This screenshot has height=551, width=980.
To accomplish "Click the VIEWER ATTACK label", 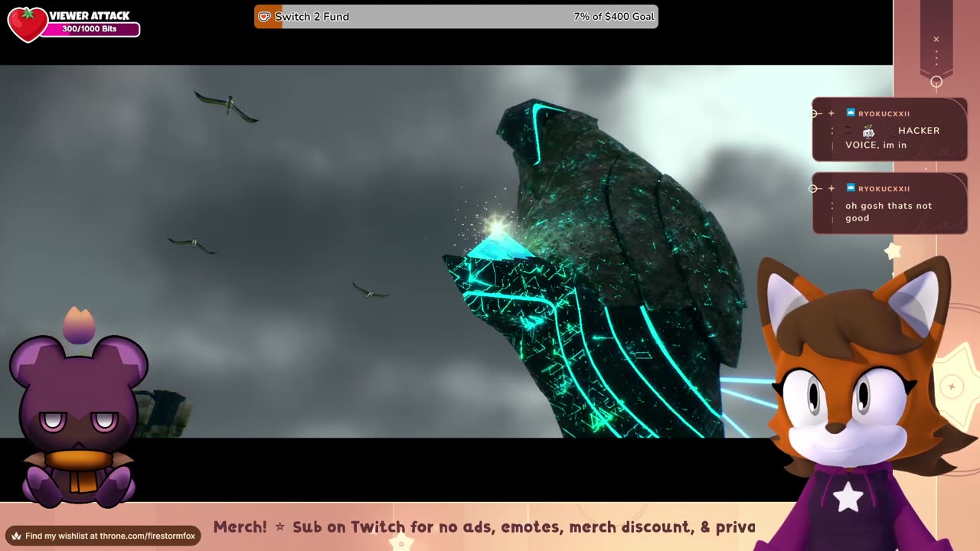I will [90, 15].
